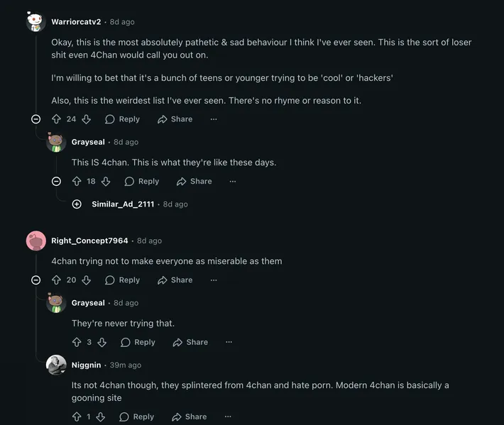Open Similar_Ad_2111's profile link
Screen dimensions: 504x425
coord(123,204)
